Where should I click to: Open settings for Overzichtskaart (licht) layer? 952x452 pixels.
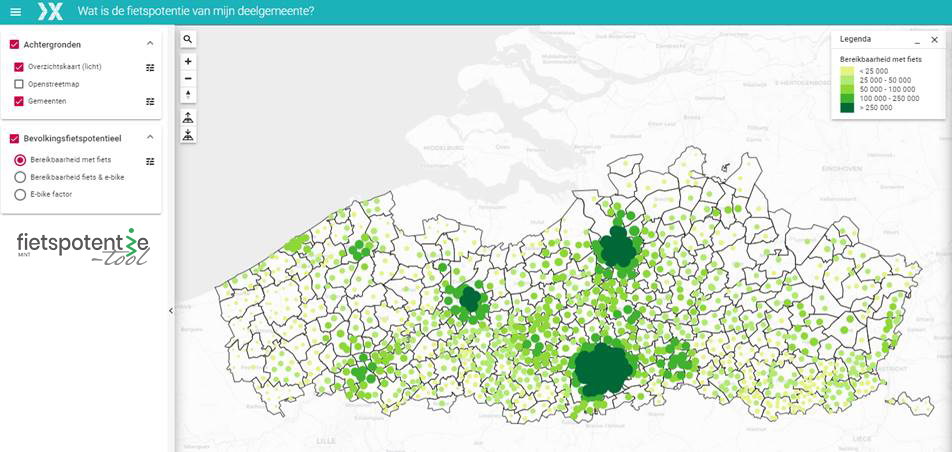pos(150,67)
